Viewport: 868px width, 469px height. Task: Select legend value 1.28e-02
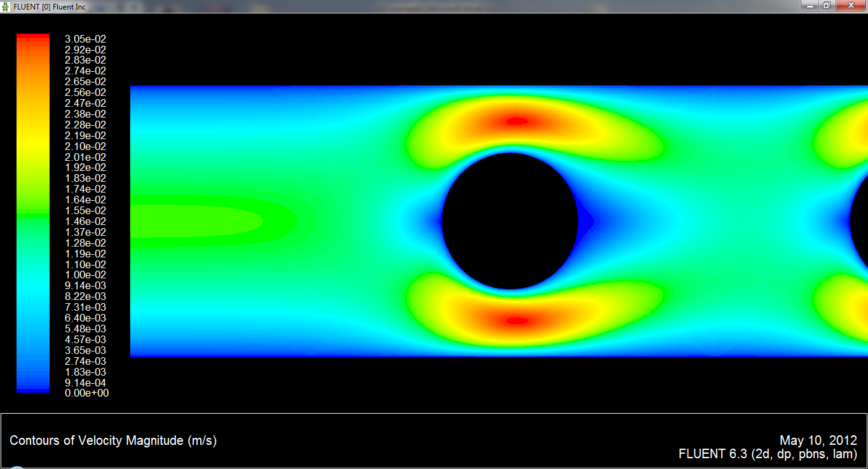tap(86, 243)
